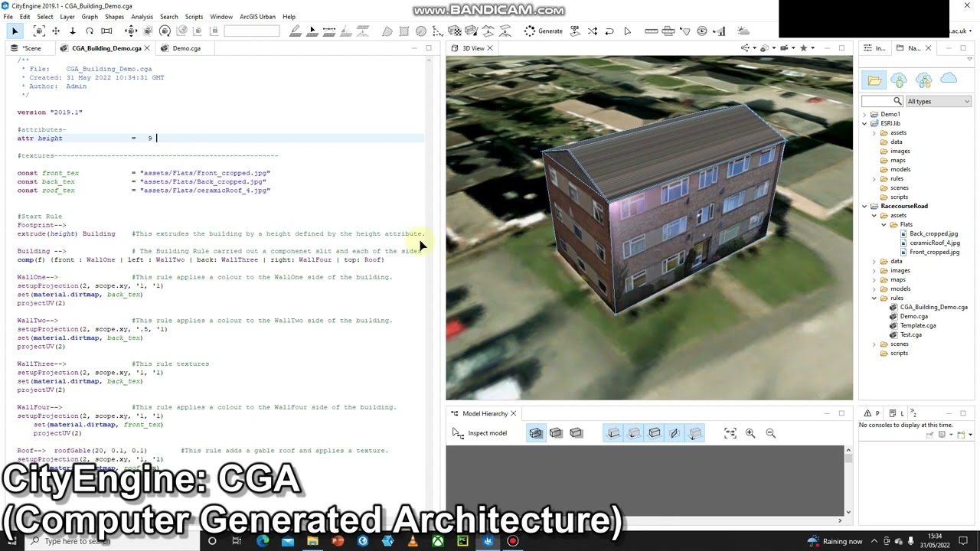Toggle last scope display option in Model Hierarchy
Screen dimensions: 980x551
695,433
